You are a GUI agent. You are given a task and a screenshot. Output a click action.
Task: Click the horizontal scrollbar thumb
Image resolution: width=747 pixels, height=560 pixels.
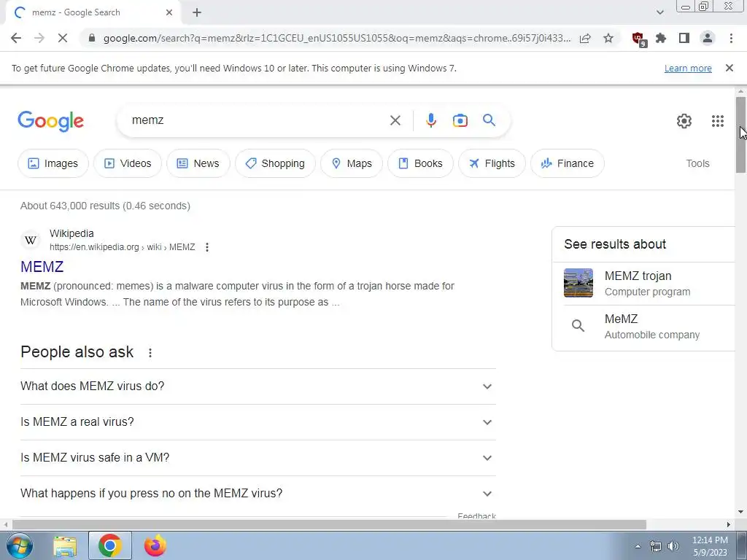point(329,525)
